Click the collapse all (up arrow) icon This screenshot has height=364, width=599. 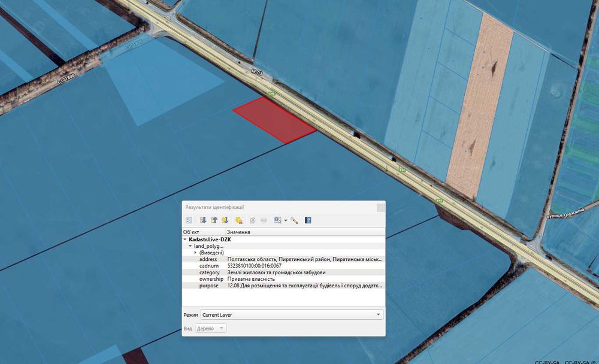point(214,220)
